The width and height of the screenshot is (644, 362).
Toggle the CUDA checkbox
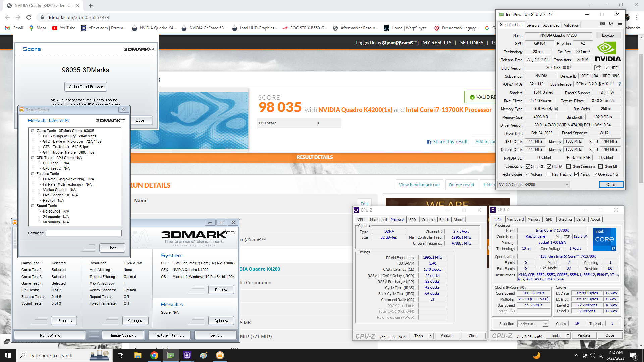[x=549, y=167]
